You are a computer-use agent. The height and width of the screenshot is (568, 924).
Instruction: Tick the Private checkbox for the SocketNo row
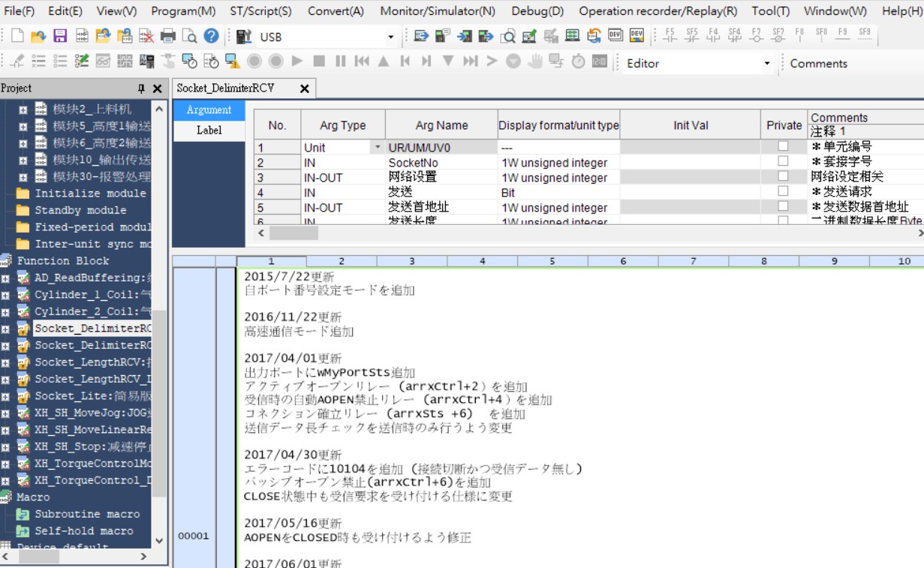point(783,161)
